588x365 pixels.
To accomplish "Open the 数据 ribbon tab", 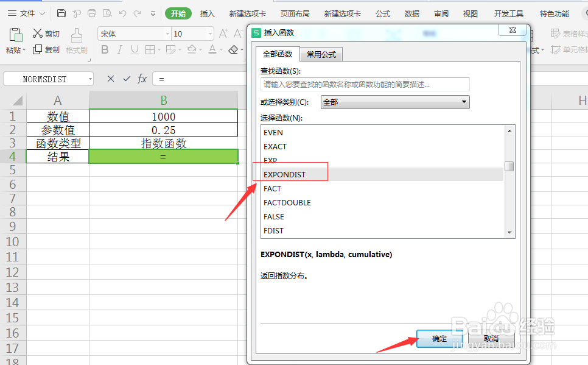I will coord(411,14).
